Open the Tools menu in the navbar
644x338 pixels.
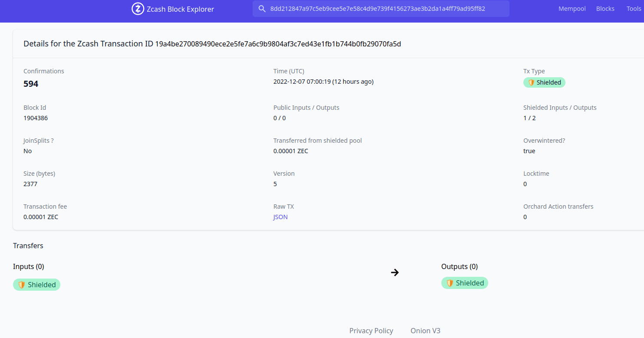tap(634, 8)
